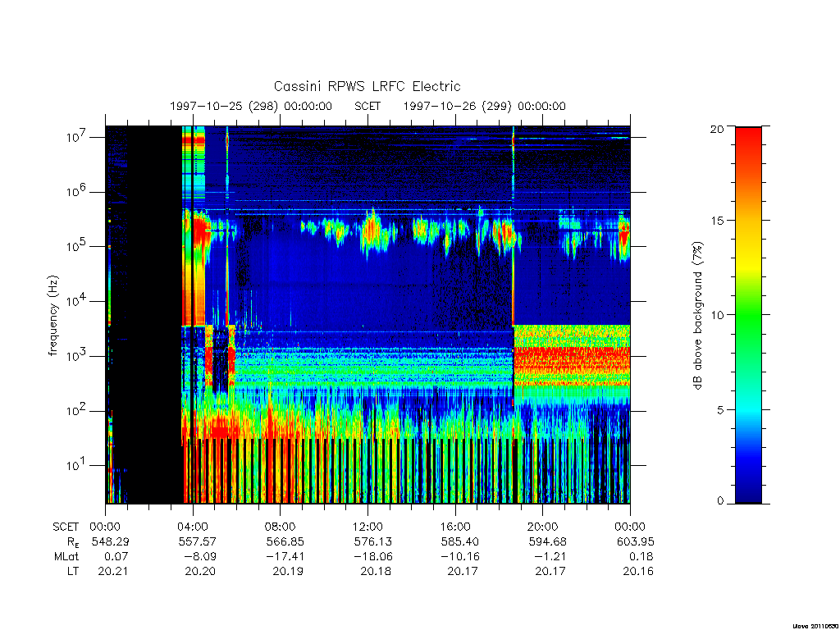This screenshot has height=630, width=840.
Task: Click the spectrogram plot area
Action: [367, 315]
